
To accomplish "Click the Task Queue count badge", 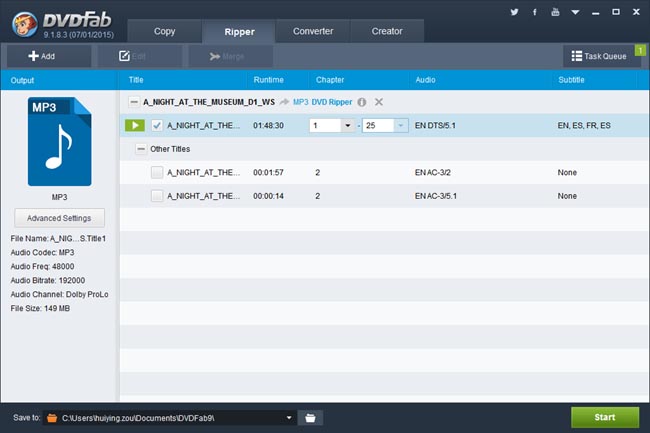I will (x=640, y=51).
